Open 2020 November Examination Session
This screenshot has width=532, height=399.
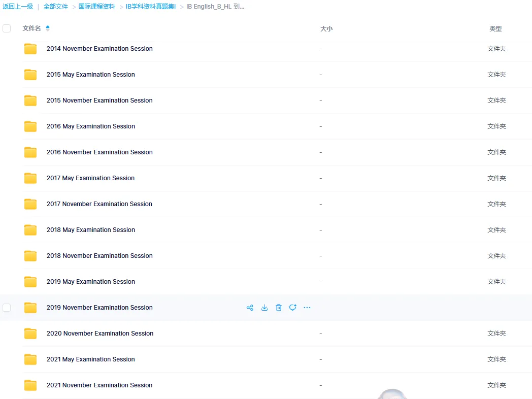(x=99, y=333)
